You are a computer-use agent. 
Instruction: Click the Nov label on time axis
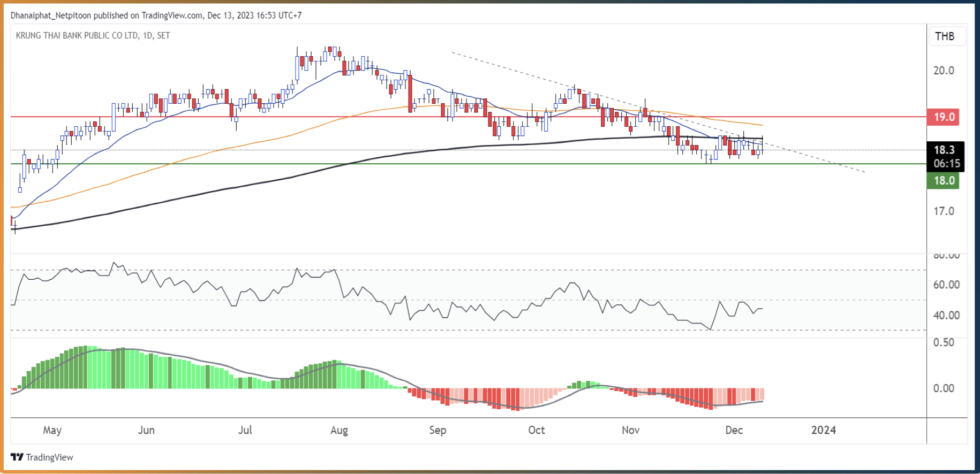coord(630,430)
